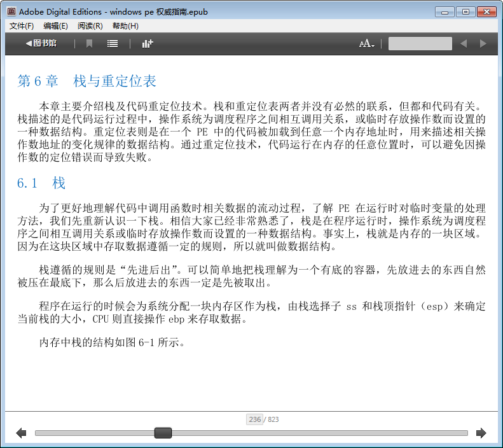Go to previous search result arrow
The height and width of the screenshot is (448, 503).
click(x=463, y=43)
